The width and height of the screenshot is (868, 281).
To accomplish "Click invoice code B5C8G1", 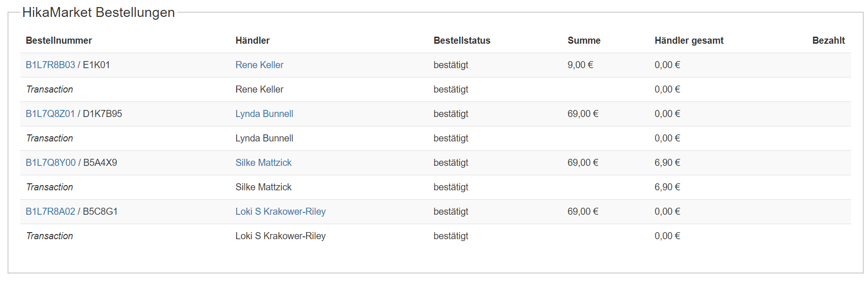I will coord(100,211).
